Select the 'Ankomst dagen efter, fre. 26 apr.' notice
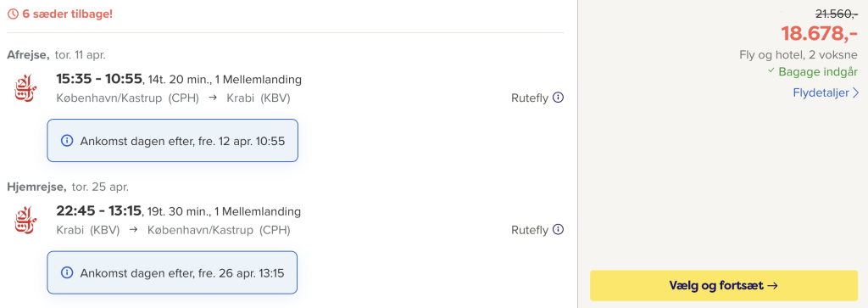 173,272
